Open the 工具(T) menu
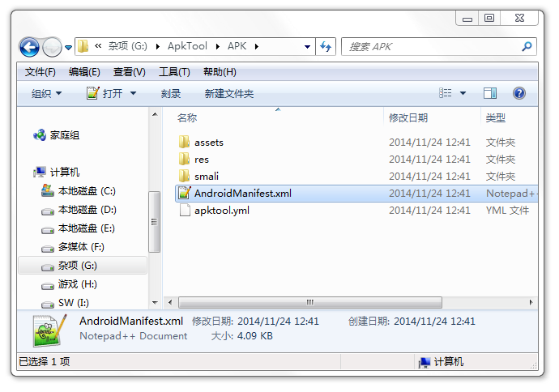The height and width of the screenshot is (392, 559). click(x=174, y=72)
